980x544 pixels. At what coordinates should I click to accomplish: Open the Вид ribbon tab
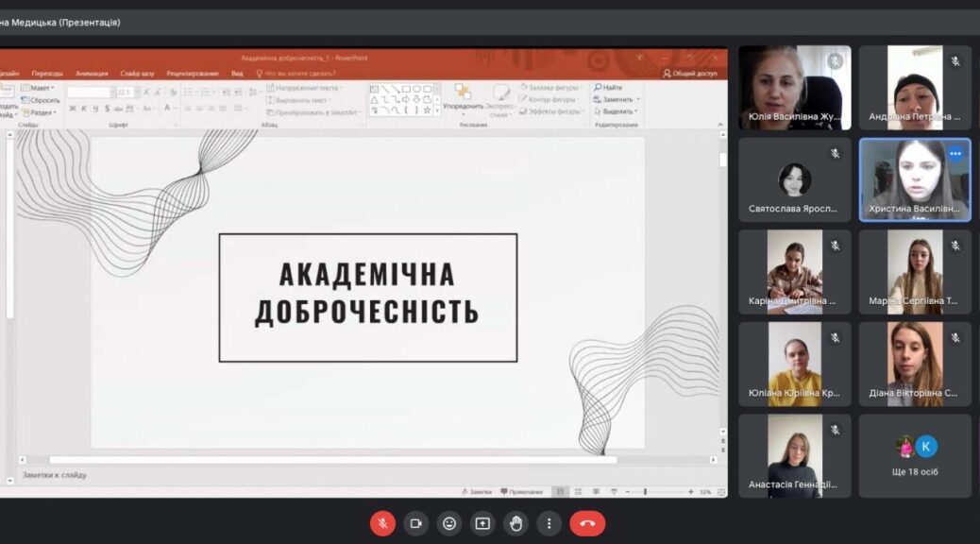(237, 73)
